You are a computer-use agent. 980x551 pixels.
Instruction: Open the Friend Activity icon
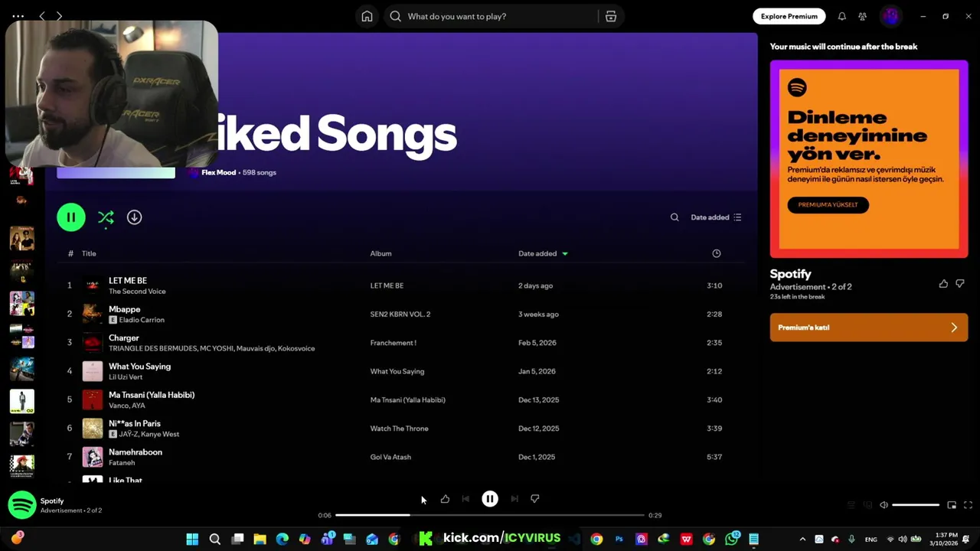862,16
